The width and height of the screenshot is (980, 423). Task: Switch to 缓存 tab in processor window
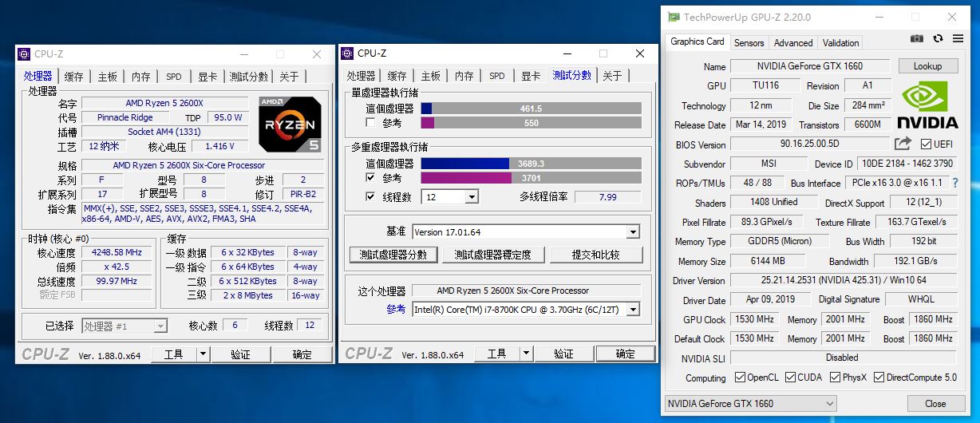[x=74, y=77]
